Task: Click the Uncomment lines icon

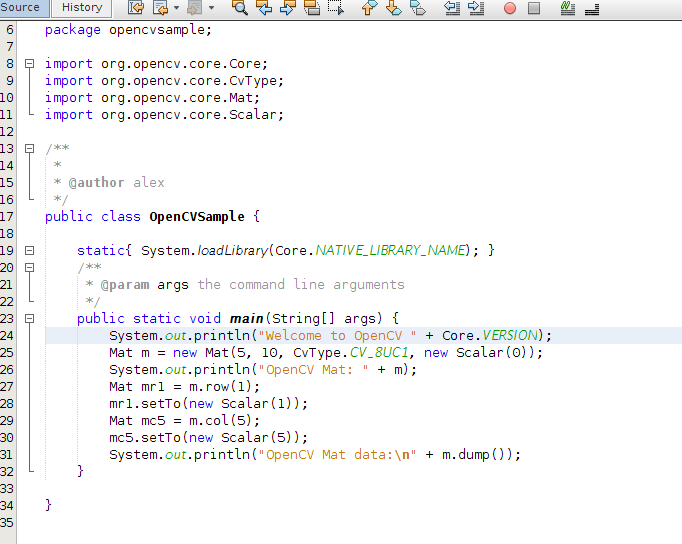Action: pos(592,7)
